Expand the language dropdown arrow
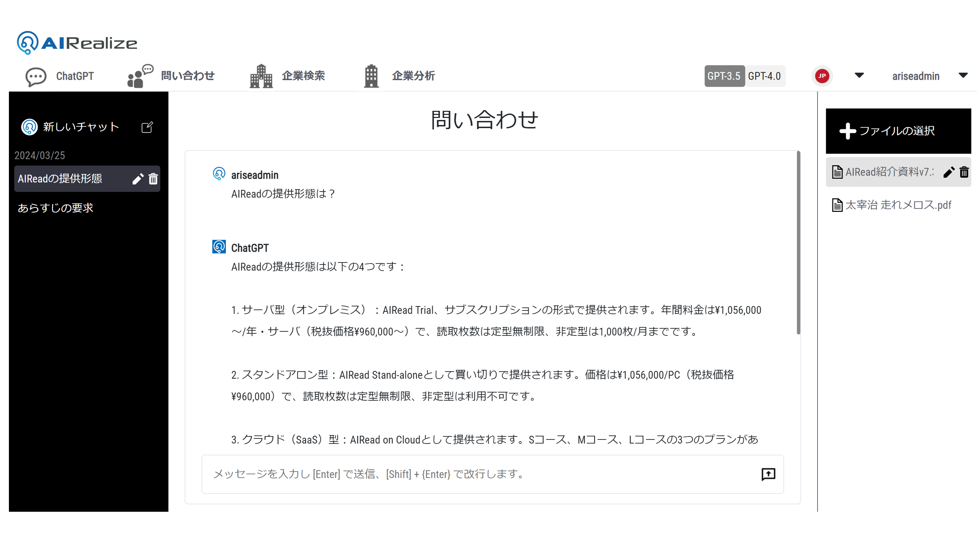Image resolution: width=980 pixels, height=546 pixels. [x=859, y=75]
